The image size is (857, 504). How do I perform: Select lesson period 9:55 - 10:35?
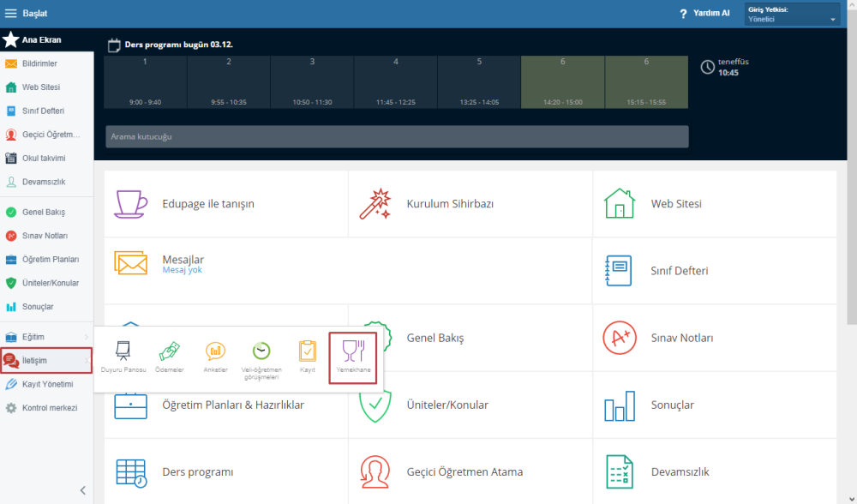(229, 82)
